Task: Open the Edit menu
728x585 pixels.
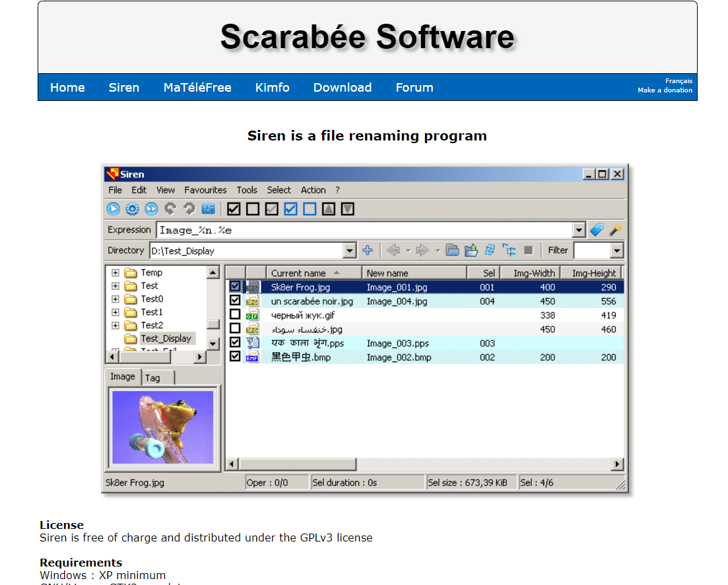Action: (x=139, y=190)
